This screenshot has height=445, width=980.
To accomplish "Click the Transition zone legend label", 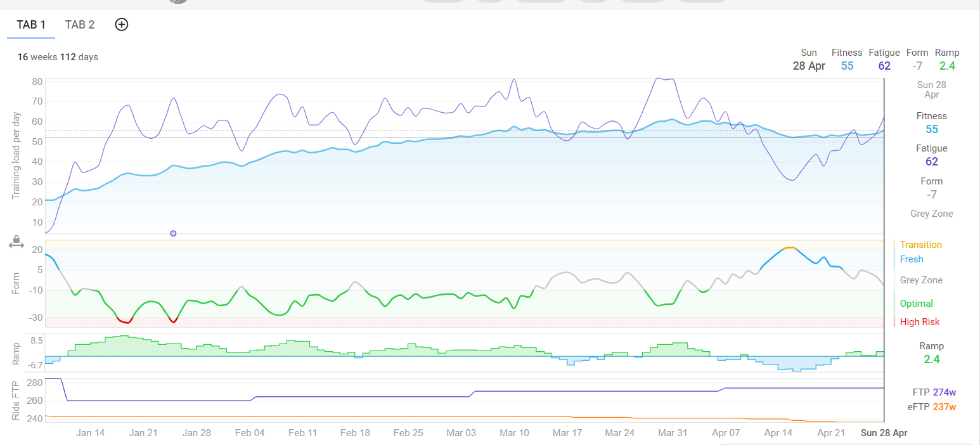I will click(920, 245).
